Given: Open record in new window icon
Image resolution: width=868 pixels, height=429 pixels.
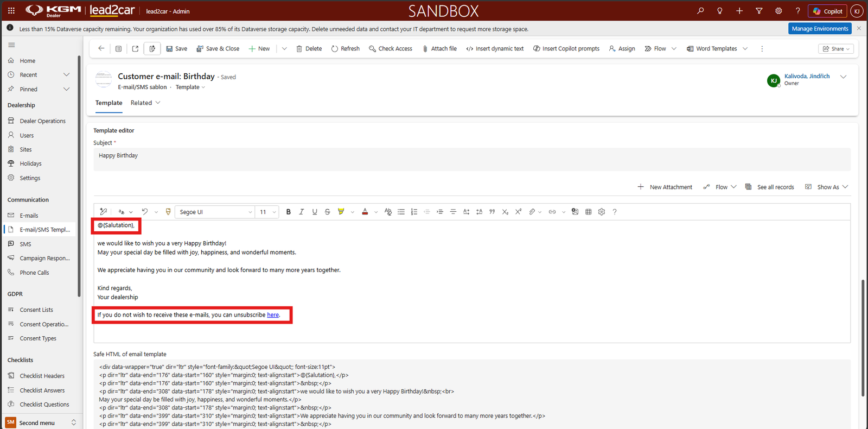Looking at the screenshot, I should 135,49.
